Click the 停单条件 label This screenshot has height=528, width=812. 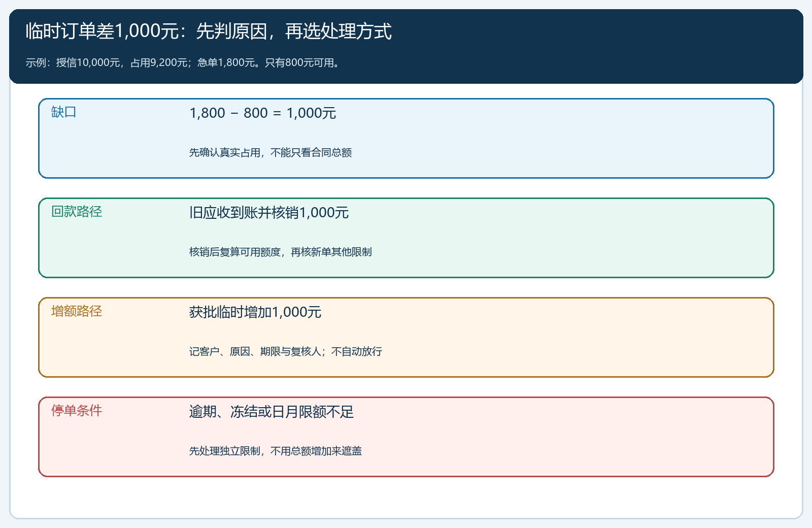(77, 411)
